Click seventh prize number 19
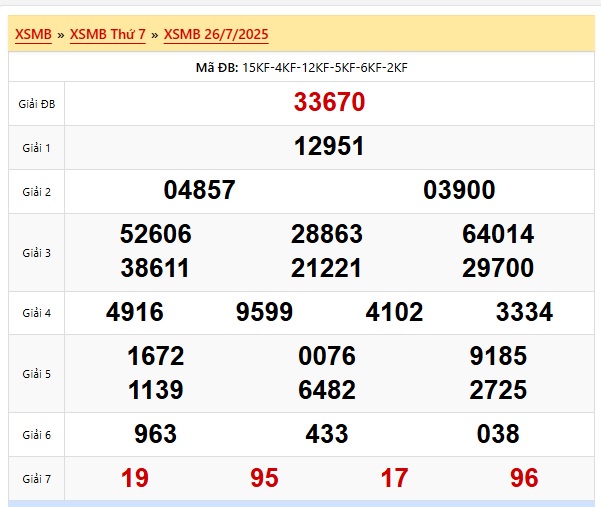Viewport: 601px width, 507px height. 135,478
